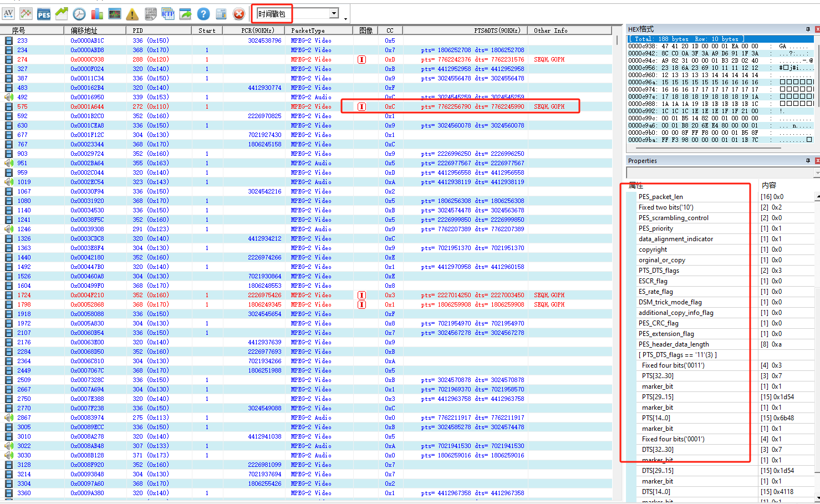Screen dimensions: 820x504
Task: Click the red X stop icon in toolbar
Action: click(x=239, y=14)
